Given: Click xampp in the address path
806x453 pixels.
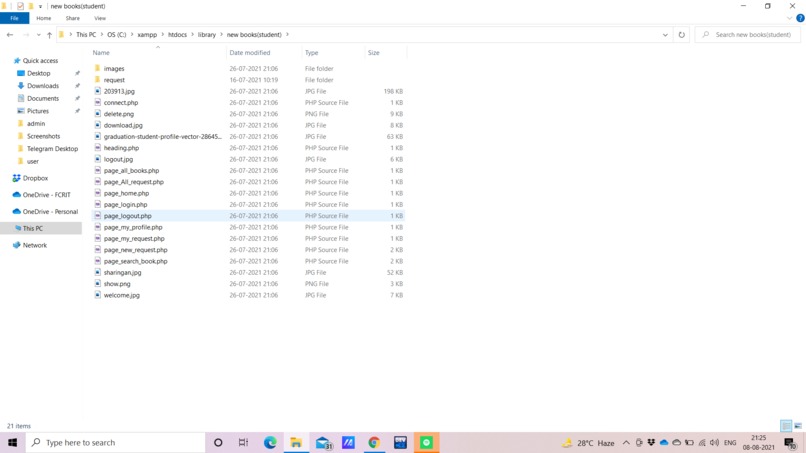Looking at the screenshot, I should tap(147, 34).
